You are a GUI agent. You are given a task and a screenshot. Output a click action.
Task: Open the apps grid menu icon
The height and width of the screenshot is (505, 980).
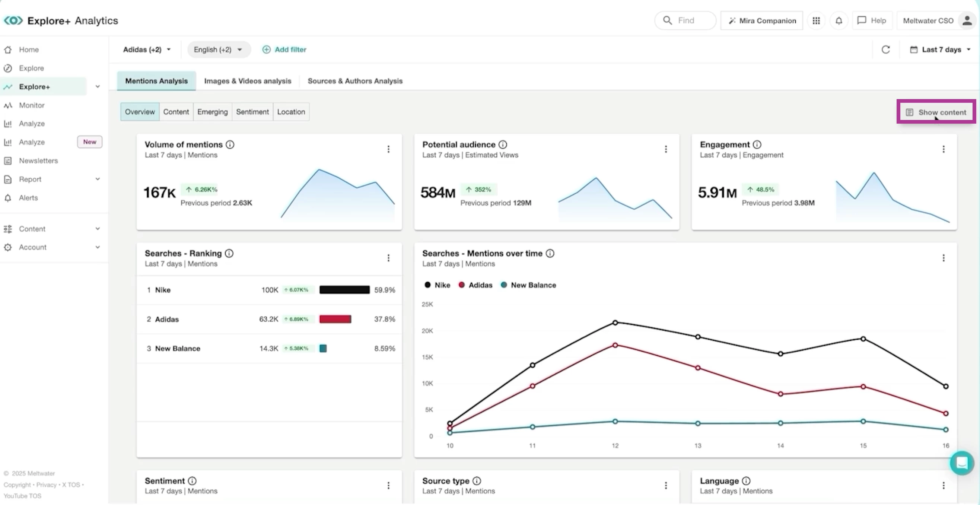(x=816, y=20)
